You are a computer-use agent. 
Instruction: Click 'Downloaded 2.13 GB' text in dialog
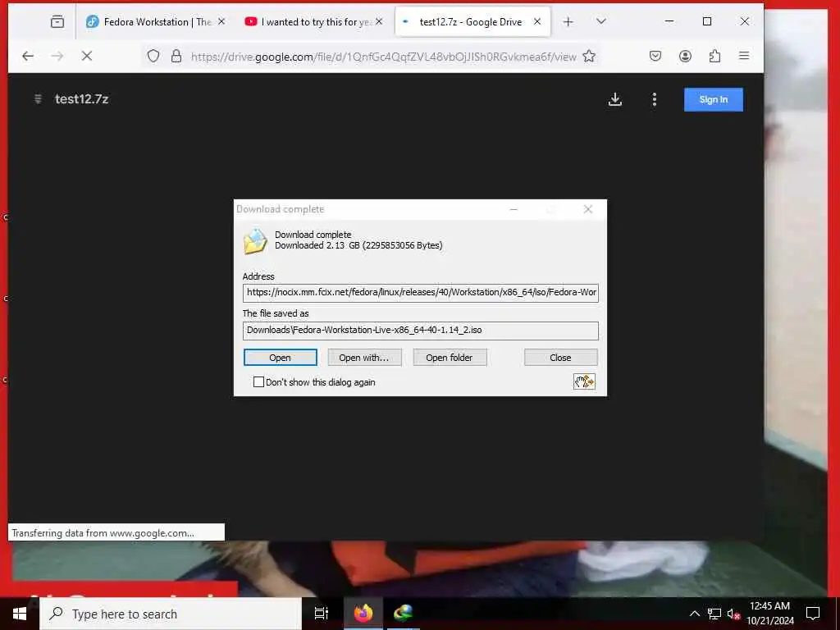pyautogui.click(x=358, y=245)
